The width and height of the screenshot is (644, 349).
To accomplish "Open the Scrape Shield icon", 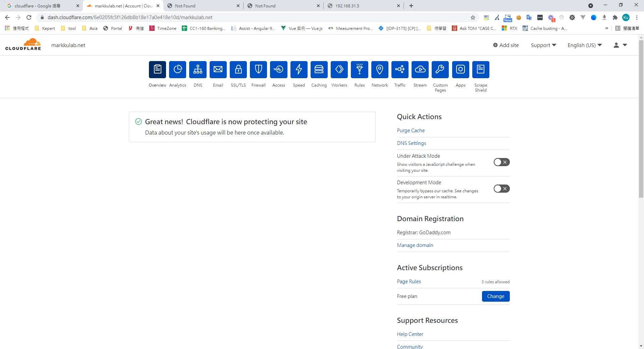I will point(480,69).
